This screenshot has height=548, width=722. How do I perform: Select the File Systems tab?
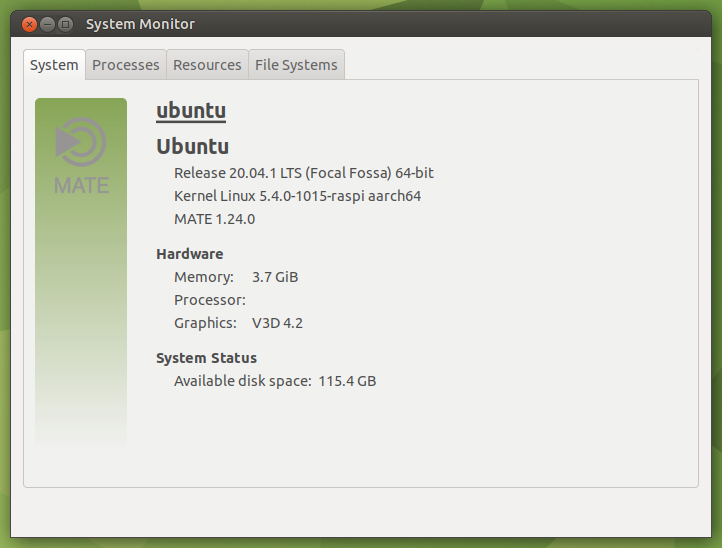tap(296, 65)
